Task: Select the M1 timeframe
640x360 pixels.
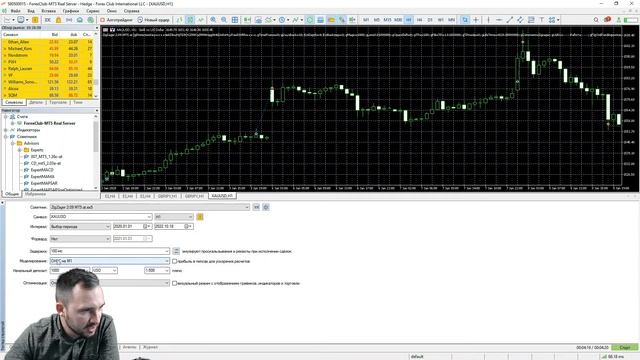Action: (366, 20)
